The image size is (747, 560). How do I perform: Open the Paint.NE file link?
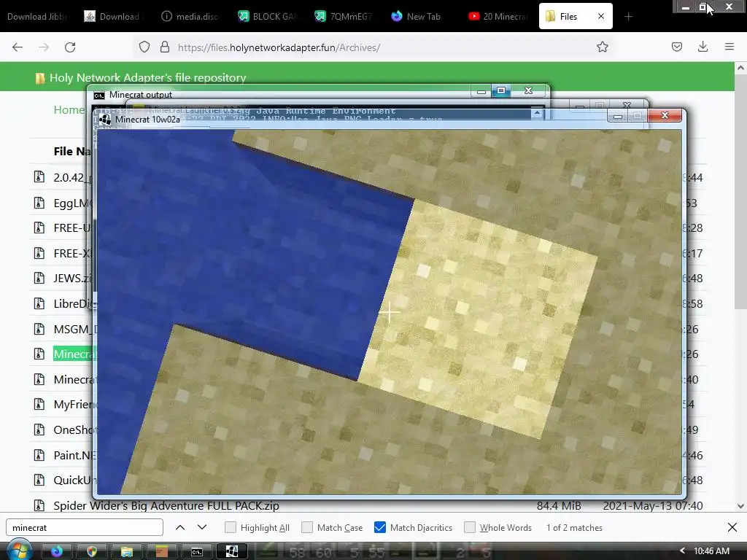tap(74, 455)
